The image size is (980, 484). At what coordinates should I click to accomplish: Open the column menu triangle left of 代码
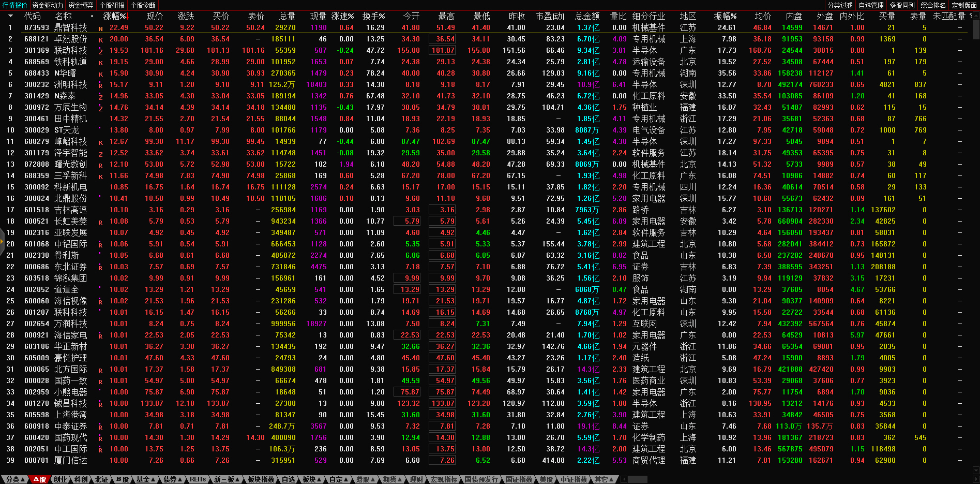pos(10,16)
